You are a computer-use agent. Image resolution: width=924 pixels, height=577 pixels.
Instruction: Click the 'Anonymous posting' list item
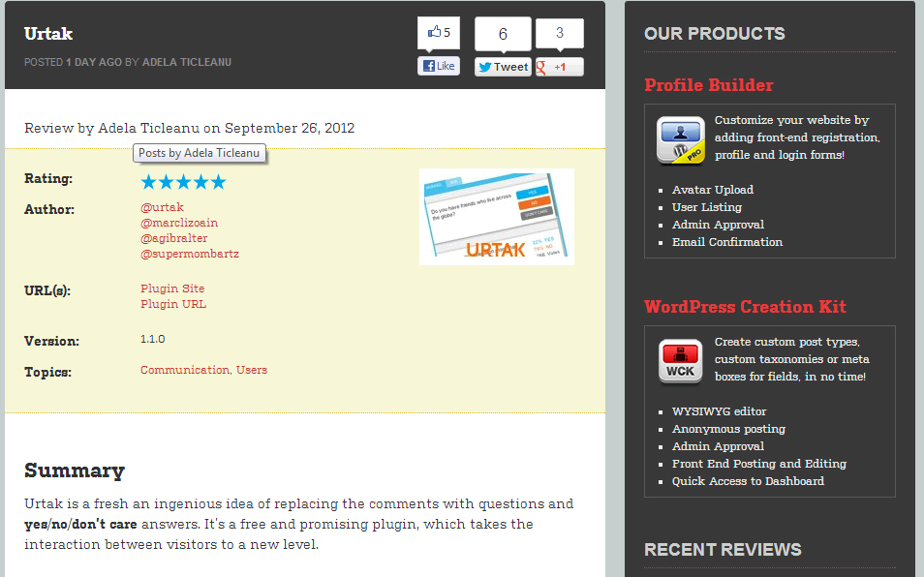point(728,429)
